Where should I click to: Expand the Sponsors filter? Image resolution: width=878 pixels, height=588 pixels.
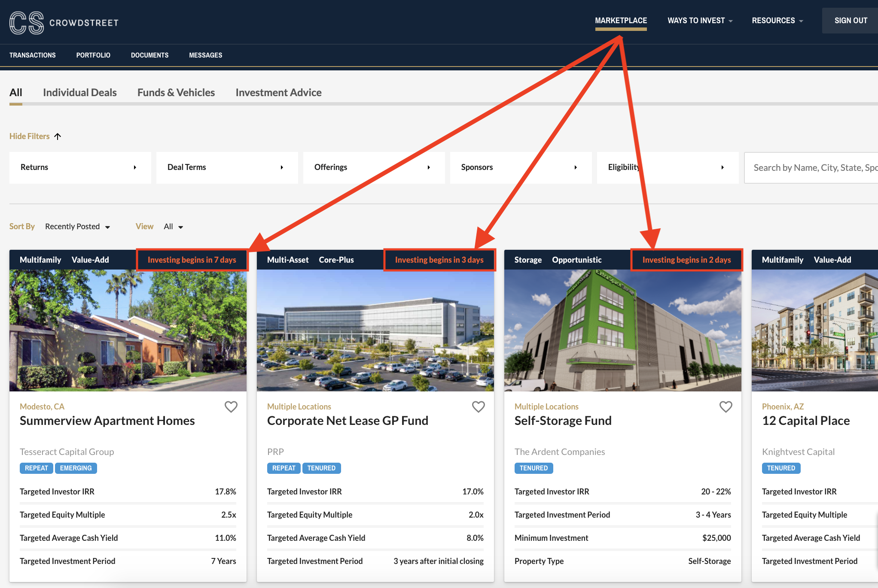(x=521, y=167)
